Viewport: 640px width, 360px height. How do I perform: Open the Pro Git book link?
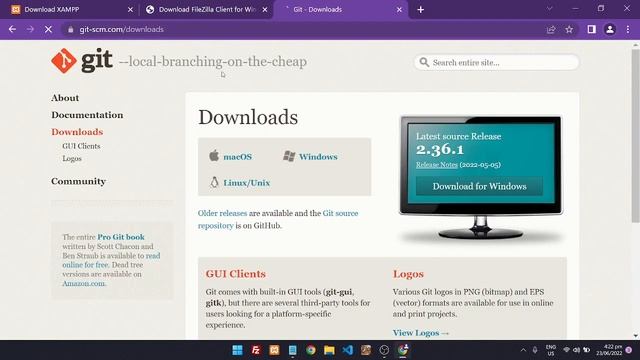tap(121, 237)
